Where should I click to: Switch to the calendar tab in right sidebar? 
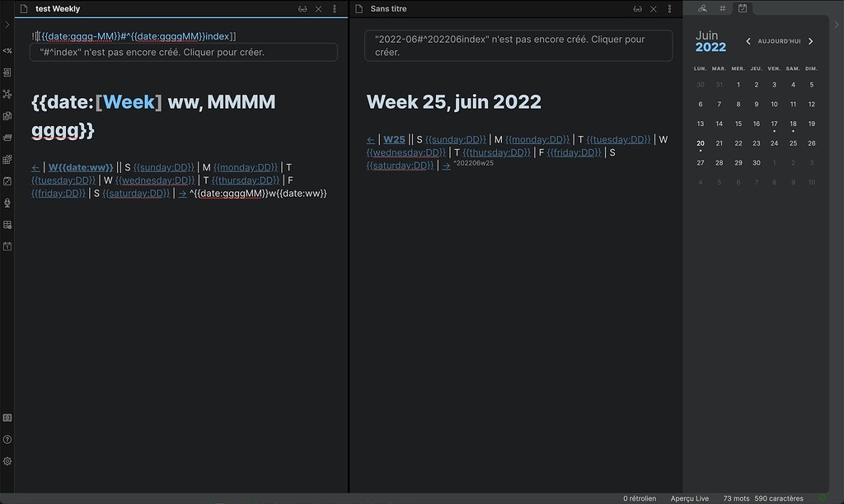click(743, 8)
